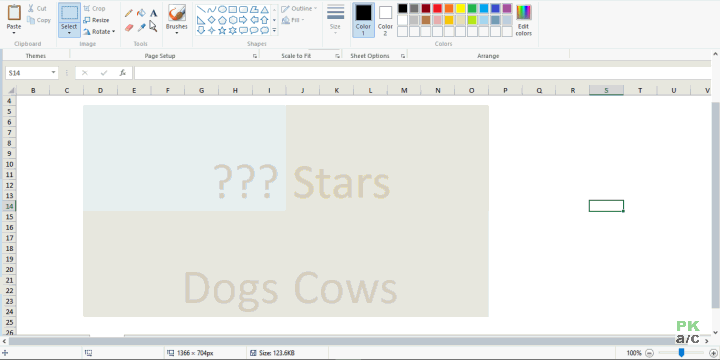Select the Eraser tool
The width and height of the screenshot is (720, 360).
pos(129,28)
